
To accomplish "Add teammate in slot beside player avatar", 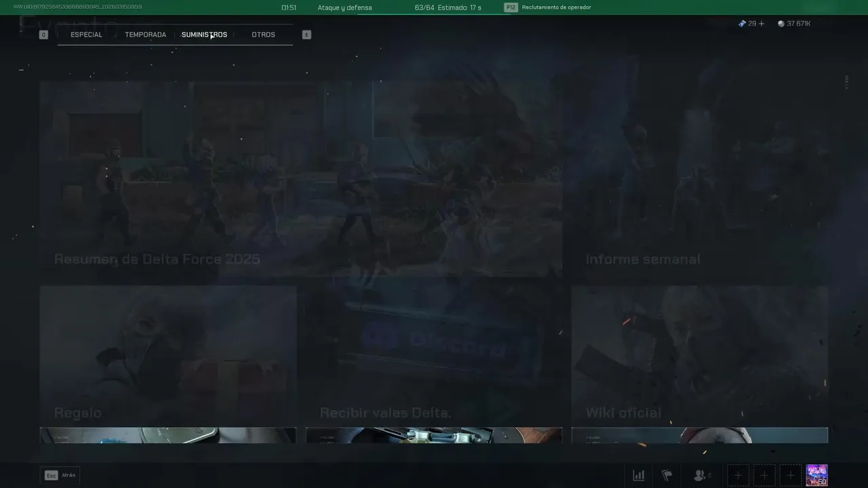I will [789, 475].
